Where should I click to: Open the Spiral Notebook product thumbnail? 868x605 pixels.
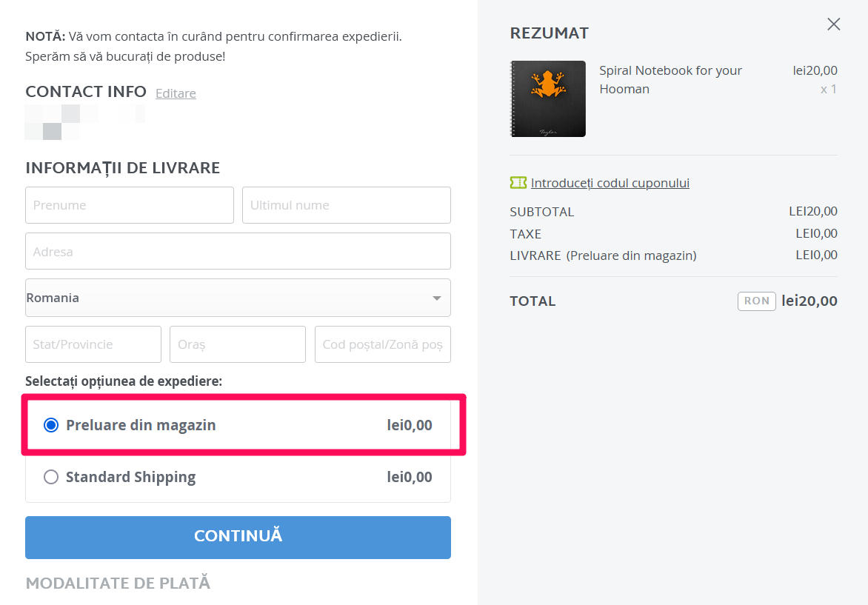tap(547, 98)
